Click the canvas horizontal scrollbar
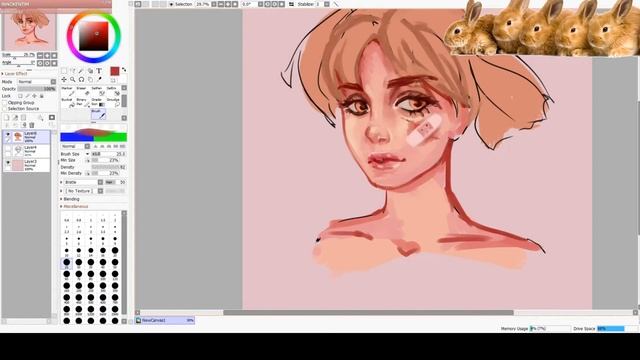Viewport: 640px width, 360px height. point(368,313)
